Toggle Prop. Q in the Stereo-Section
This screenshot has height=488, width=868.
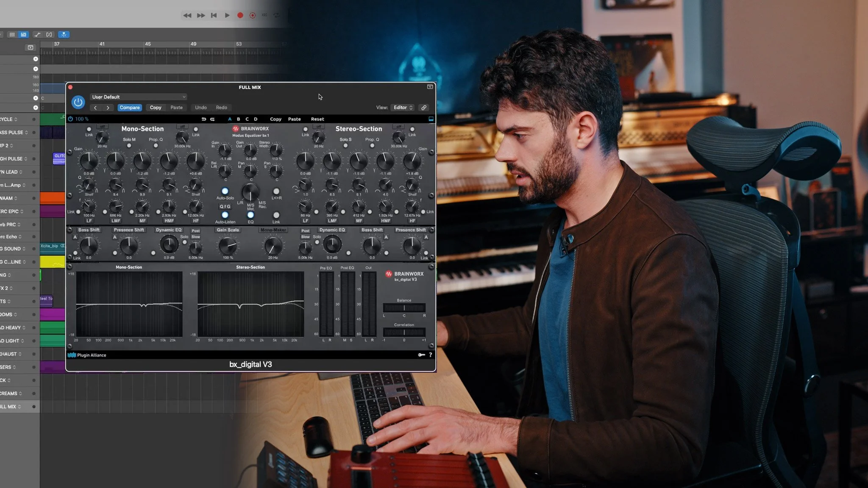click(x=372, y=146)
